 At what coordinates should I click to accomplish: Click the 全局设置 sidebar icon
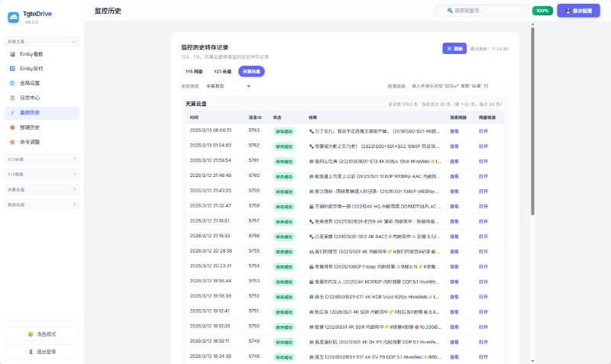(12, 83)
